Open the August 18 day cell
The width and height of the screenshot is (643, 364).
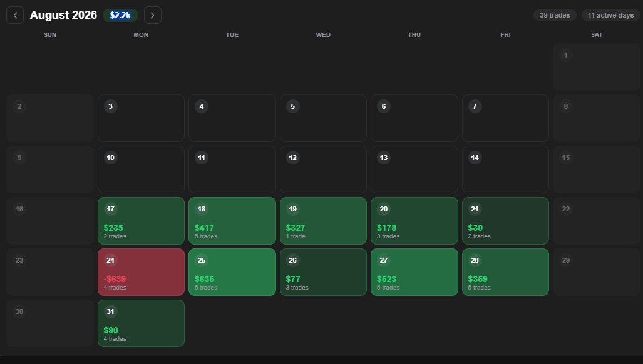click(232, 221)
